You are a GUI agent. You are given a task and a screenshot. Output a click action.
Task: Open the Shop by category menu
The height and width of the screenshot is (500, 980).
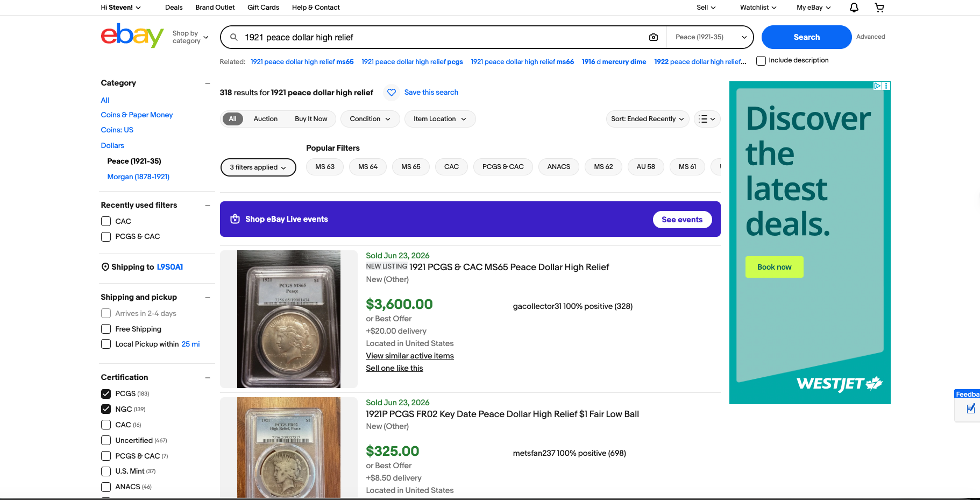tap(190, 37)
